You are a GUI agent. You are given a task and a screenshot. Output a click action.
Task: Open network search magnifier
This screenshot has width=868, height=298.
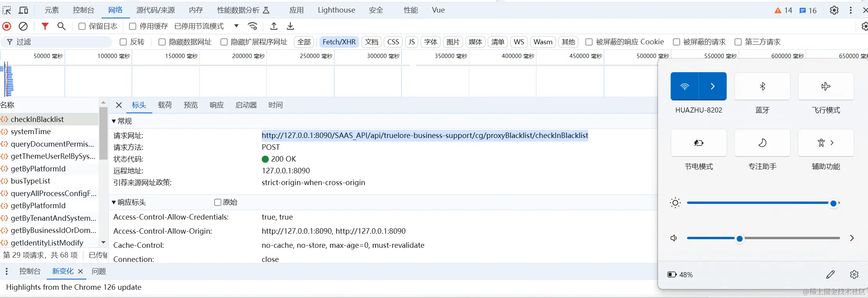(x=61, y=26)
